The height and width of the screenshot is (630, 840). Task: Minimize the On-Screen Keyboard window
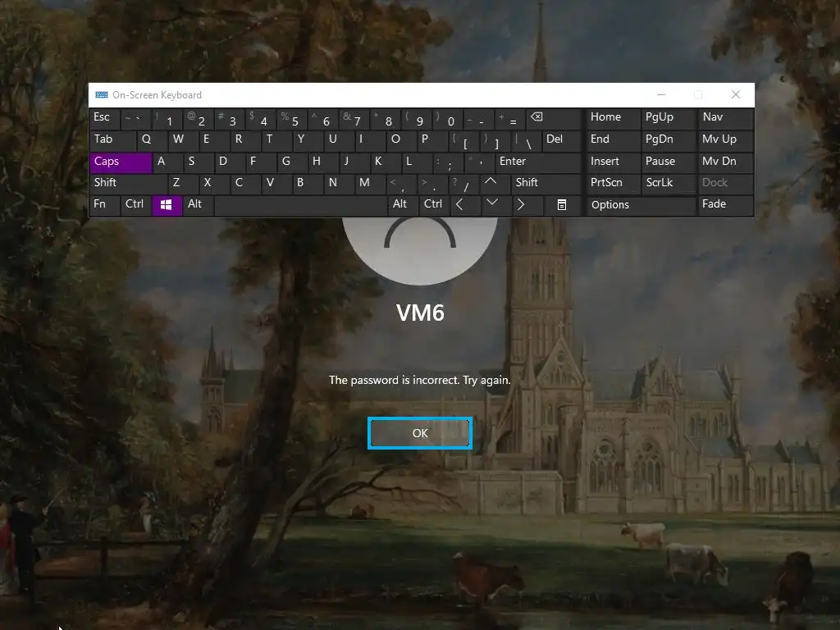(x=661, y=95)
